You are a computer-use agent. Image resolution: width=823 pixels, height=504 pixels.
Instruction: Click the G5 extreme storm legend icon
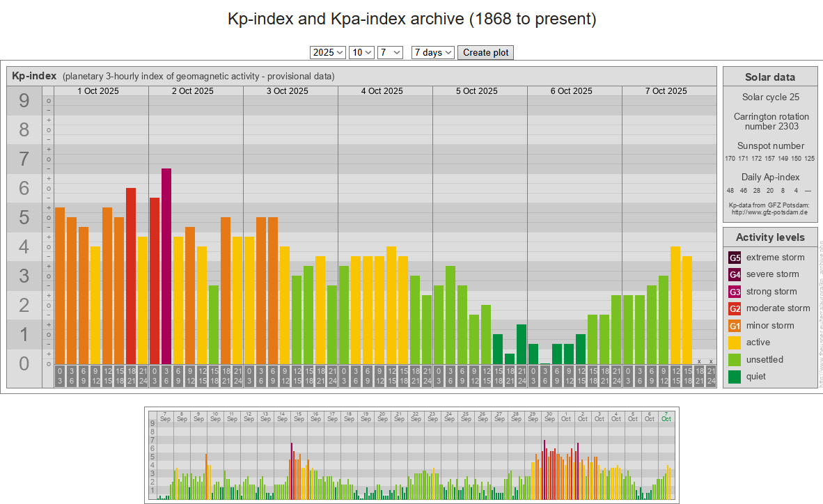coord(735,258)
